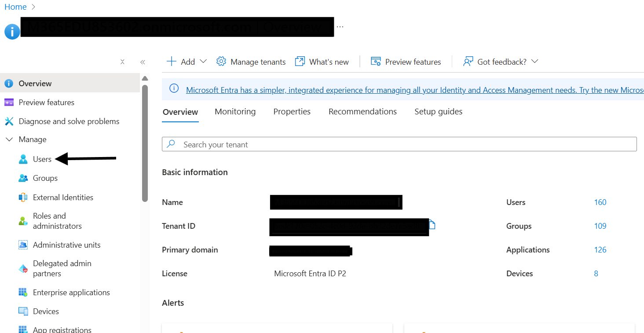Click the Enterprise applications grid icon
This screenshot has width=644, height=333.
[23, 293]
